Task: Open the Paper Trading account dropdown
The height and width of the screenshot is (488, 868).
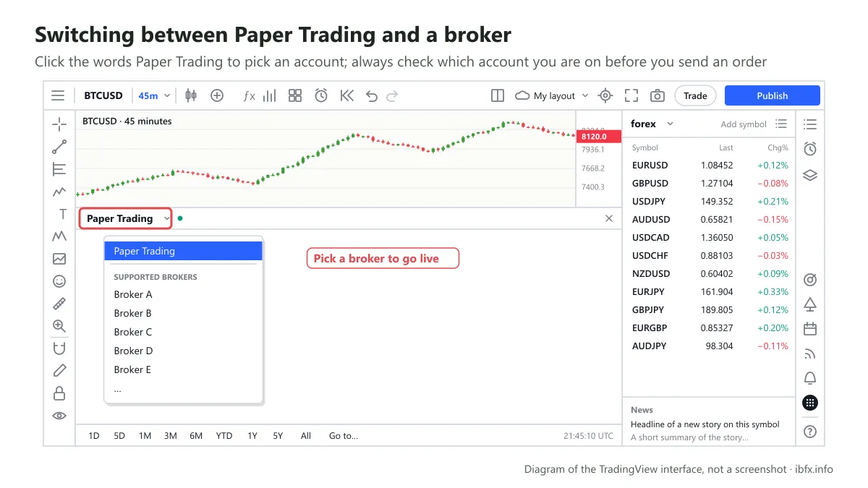Action: [x=126, y=218]
